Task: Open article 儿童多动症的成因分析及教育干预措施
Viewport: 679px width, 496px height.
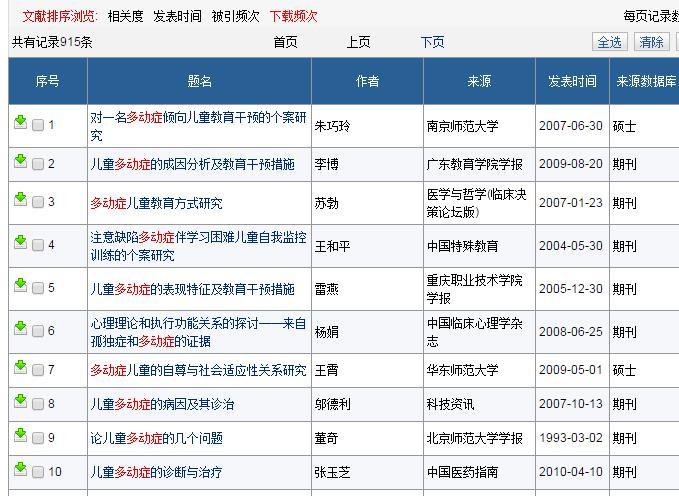Action: tap(192, 164)
